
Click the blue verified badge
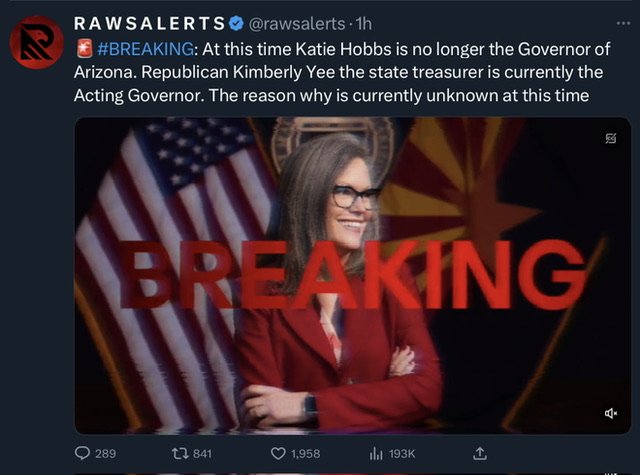[x=236, y=24]
